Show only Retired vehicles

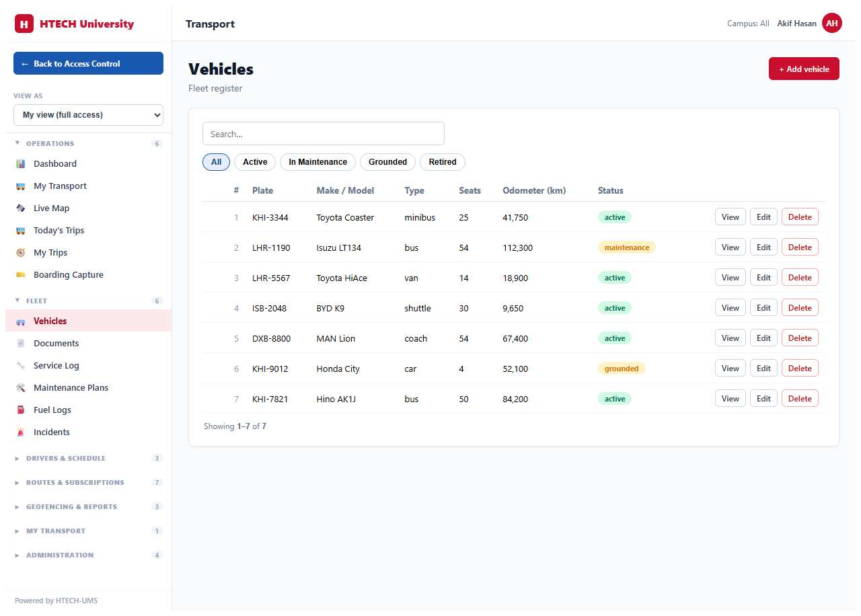[x=443, y=162]
